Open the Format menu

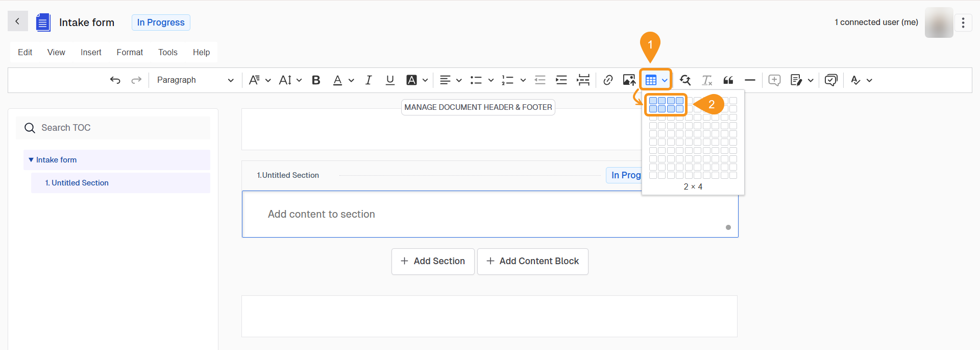click(x=130, y=52)
